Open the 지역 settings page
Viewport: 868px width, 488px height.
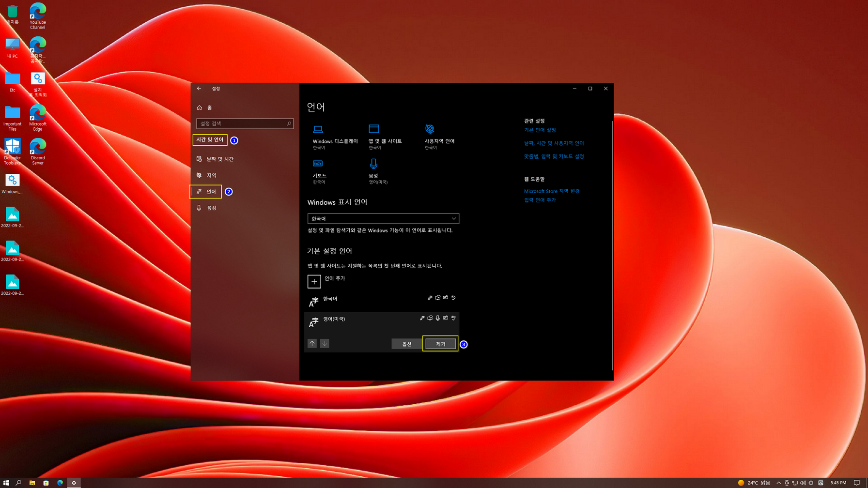(207, 175)
